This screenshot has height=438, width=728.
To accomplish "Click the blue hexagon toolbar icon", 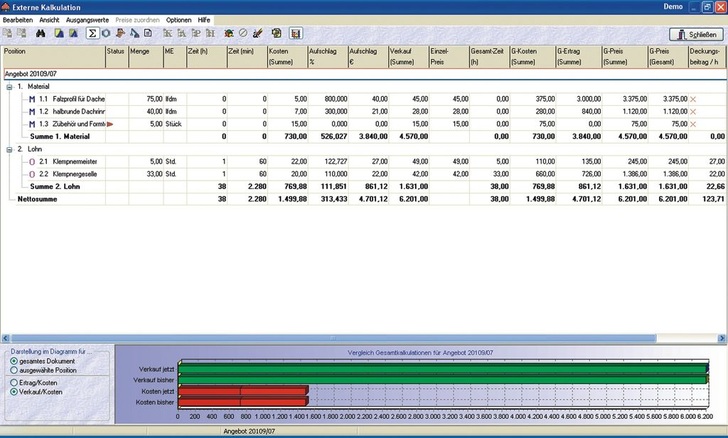I will click(x=107, y=33).
